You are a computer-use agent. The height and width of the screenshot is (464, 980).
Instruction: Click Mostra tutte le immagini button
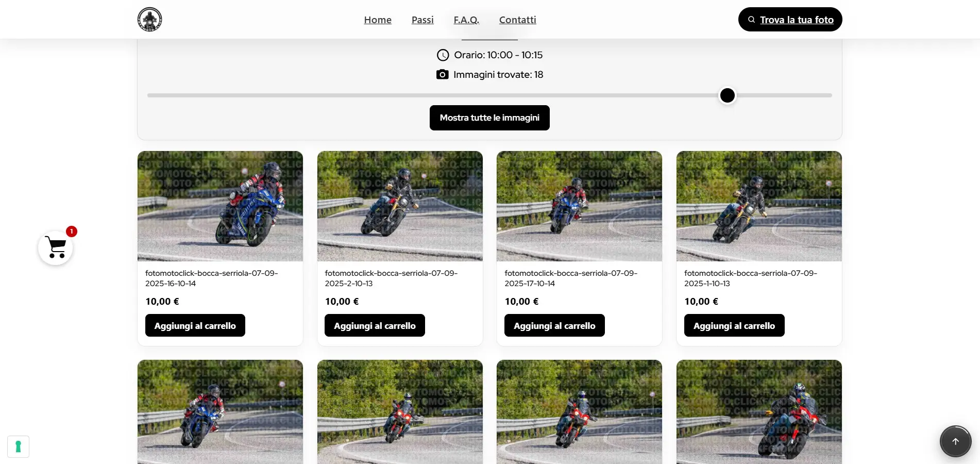point(489,118)
